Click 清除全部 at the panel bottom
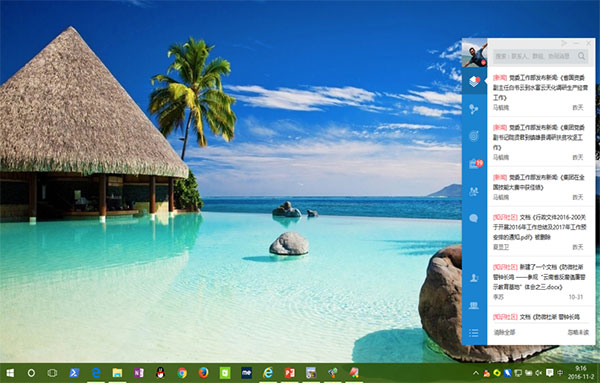 point(504,332)
